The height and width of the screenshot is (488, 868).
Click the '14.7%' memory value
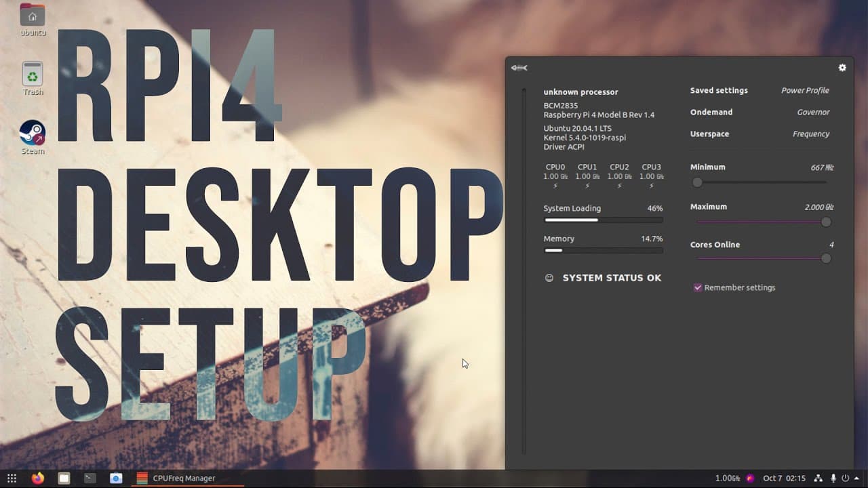(652, 239)
